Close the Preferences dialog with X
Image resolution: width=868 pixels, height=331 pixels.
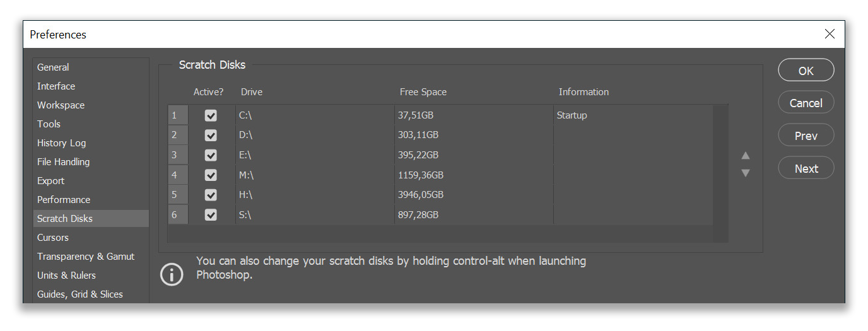[830, 34]
